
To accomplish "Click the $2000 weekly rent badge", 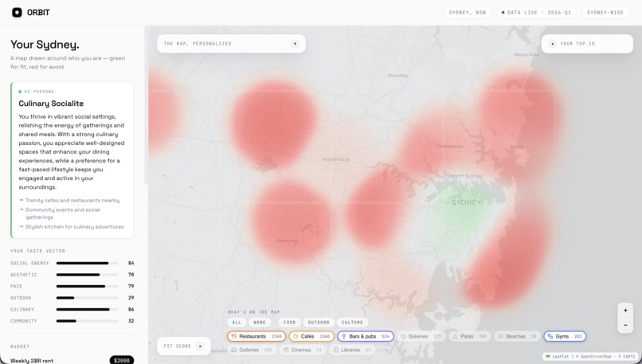I will [x=122, y=360].
